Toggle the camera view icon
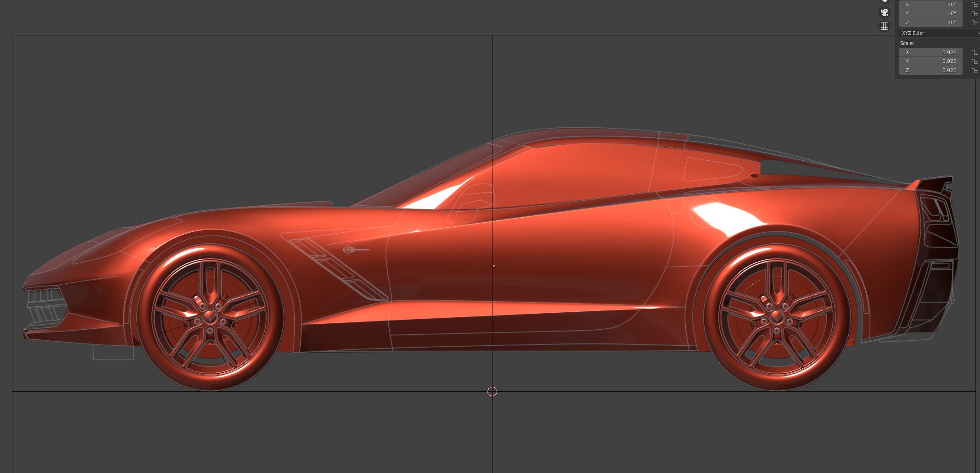The width and height of the screenshot is (980, 473). coord(884,12)
